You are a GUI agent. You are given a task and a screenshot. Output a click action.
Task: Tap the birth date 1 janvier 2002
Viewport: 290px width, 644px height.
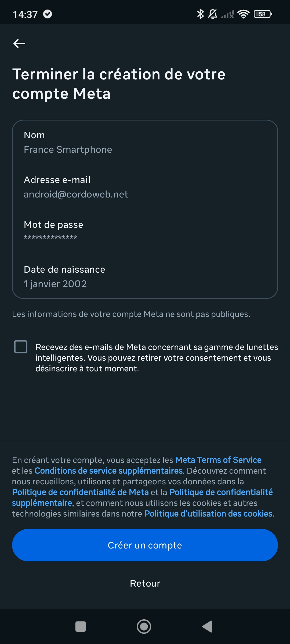(x=55, y=284)
